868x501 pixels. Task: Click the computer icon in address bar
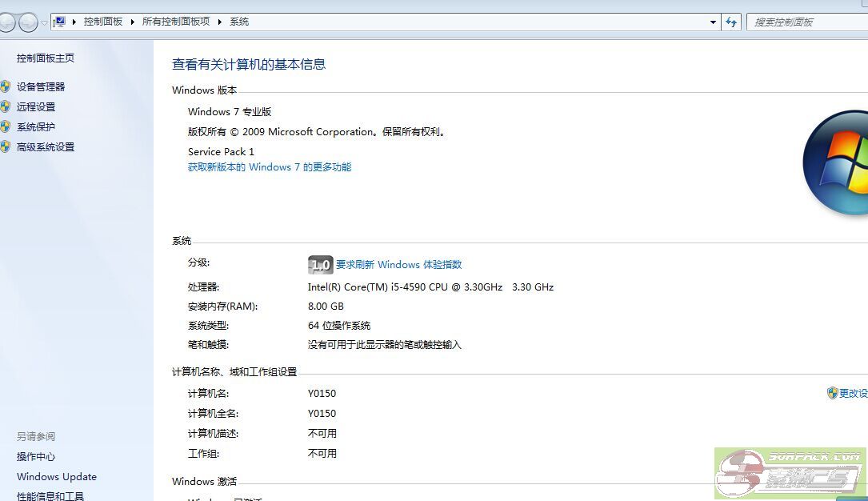point(59,22)
